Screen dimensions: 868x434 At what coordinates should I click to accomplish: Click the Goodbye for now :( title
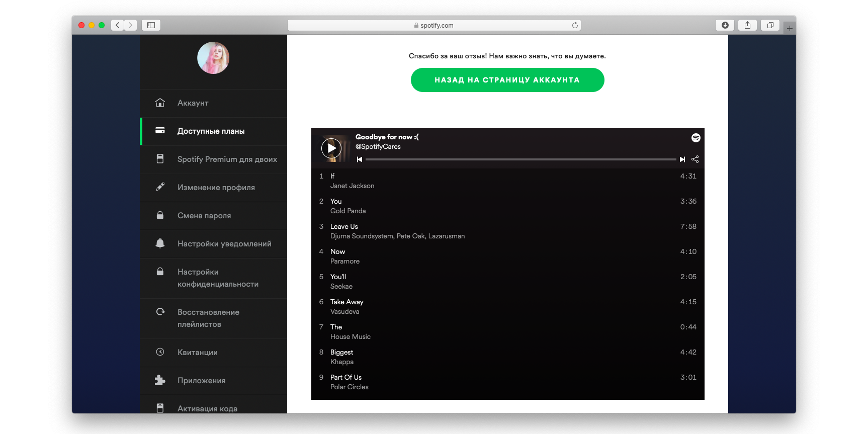(x=387, y=137)
